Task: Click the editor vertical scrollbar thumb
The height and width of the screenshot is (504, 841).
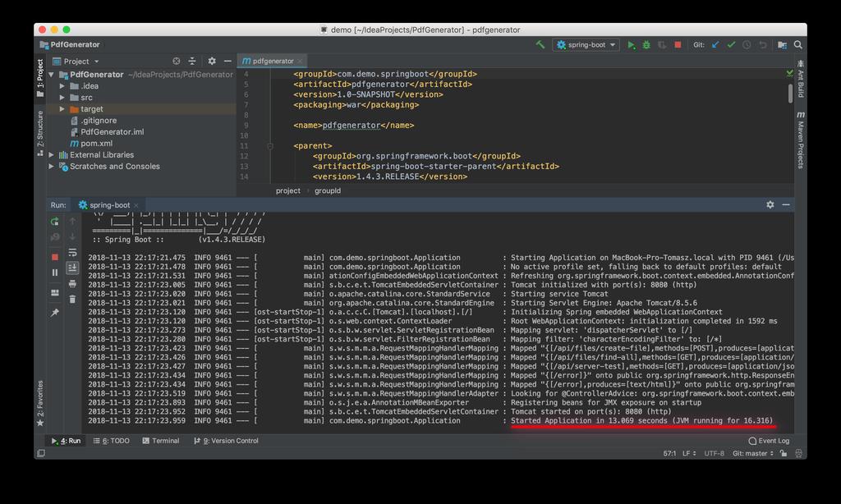Action: (x=790, y=94)
